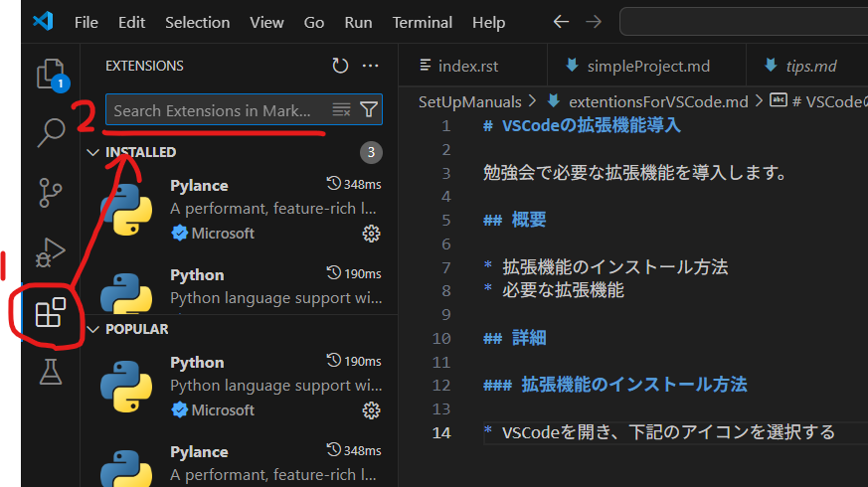Click the Search Extensions input field
This screenshot has height=487, width=868.
(219, 110)
